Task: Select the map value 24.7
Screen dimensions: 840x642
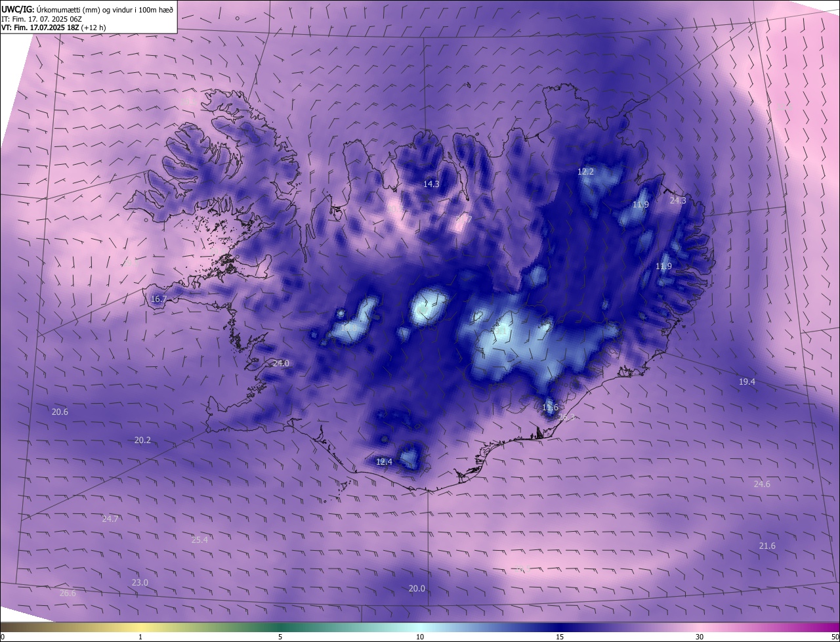Action: pos(110,519)
